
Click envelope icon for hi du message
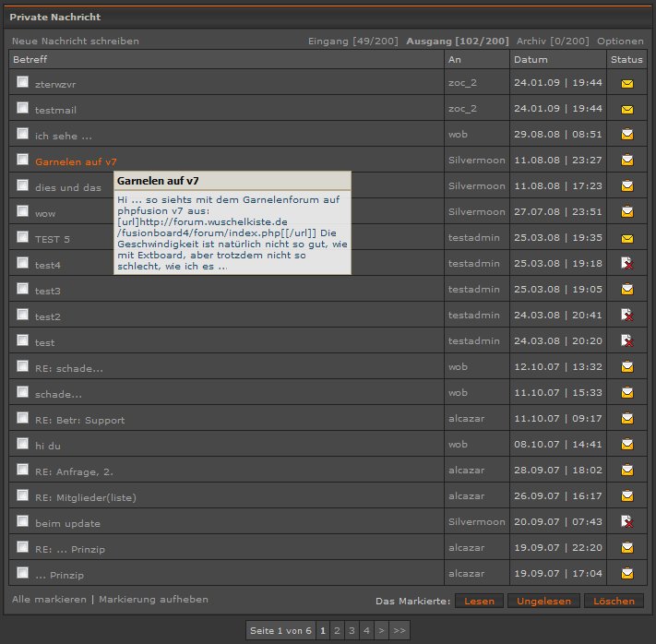coord(627,445)
